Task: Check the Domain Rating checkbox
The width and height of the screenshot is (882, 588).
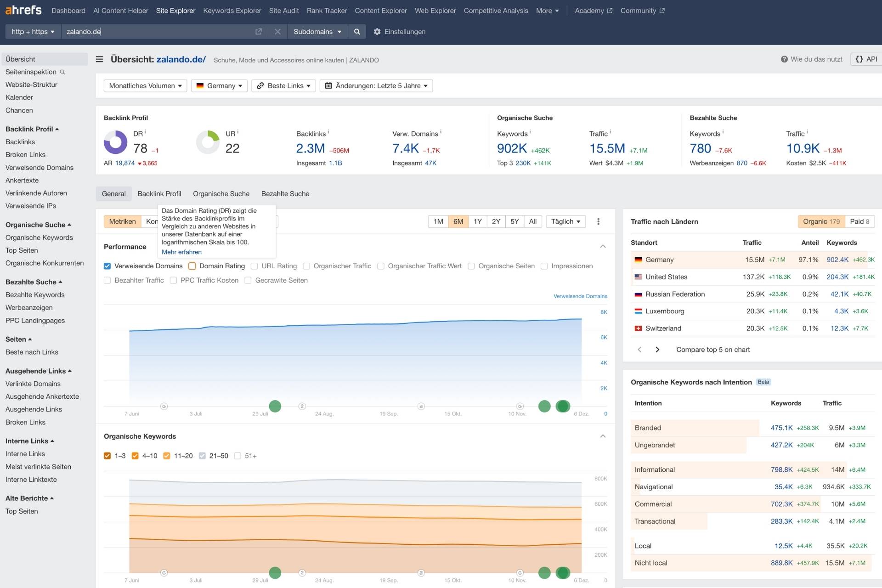Action: (x=192, y=266)
